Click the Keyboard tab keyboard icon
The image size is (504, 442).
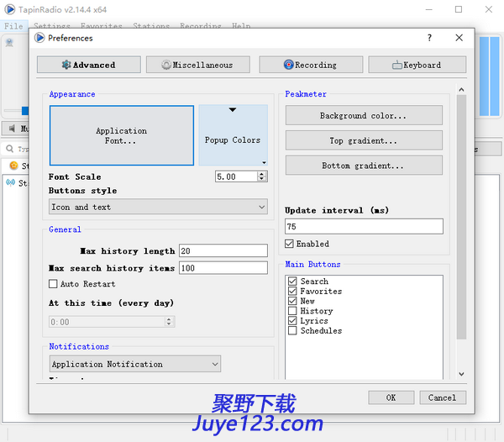point(397,65)
